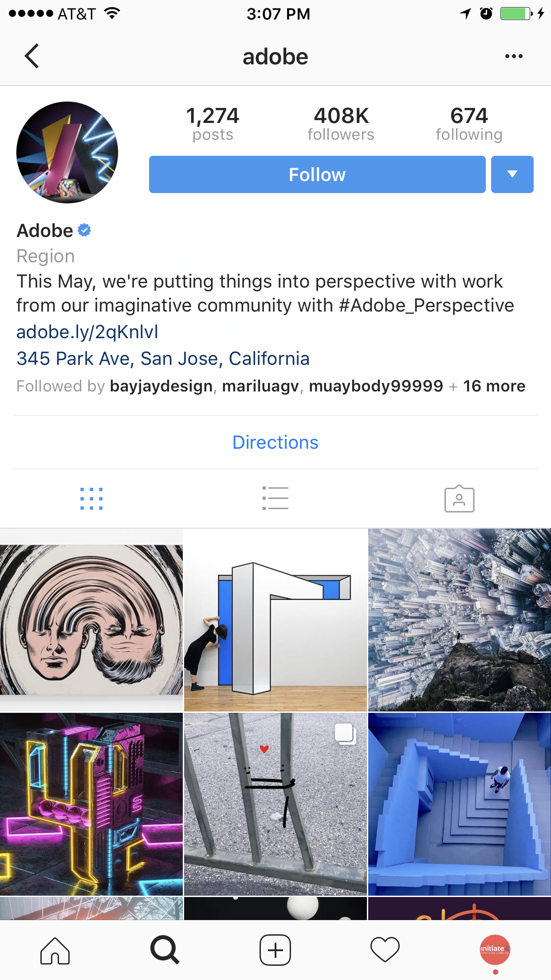View the 408K followers list
This screenshot has width=551, height=980.
[x=341, y=123]
